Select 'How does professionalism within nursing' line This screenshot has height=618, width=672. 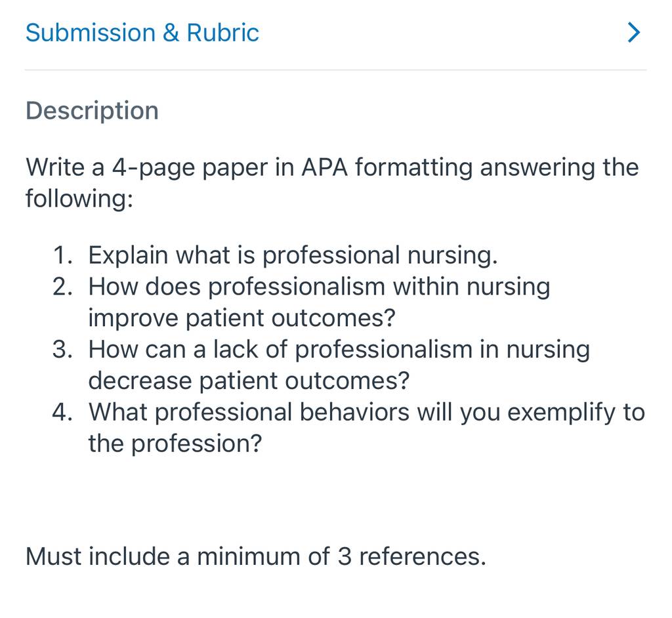tap(319, 287)
